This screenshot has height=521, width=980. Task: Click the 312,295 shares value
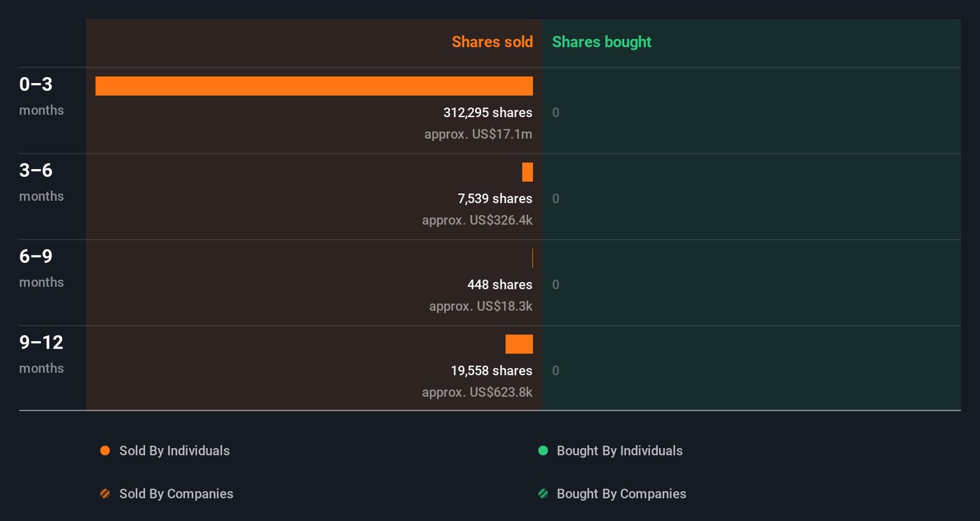tap(487, 112)
